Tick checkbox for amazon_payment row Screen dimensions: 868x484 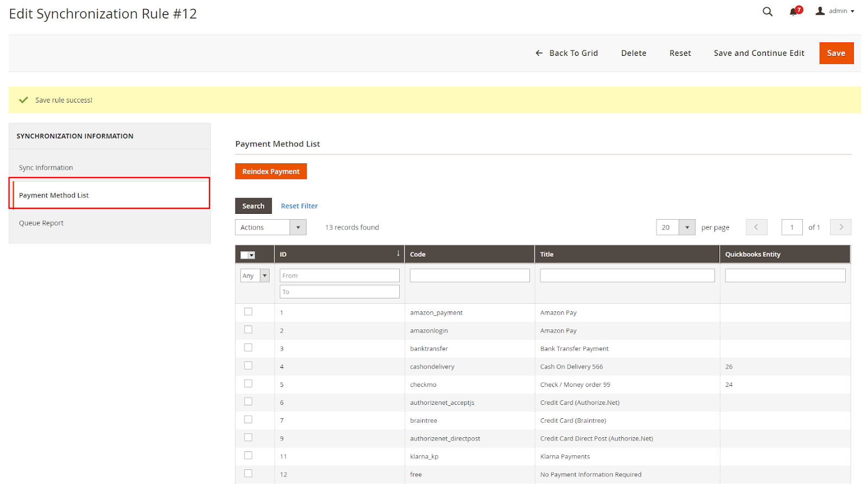248,312
